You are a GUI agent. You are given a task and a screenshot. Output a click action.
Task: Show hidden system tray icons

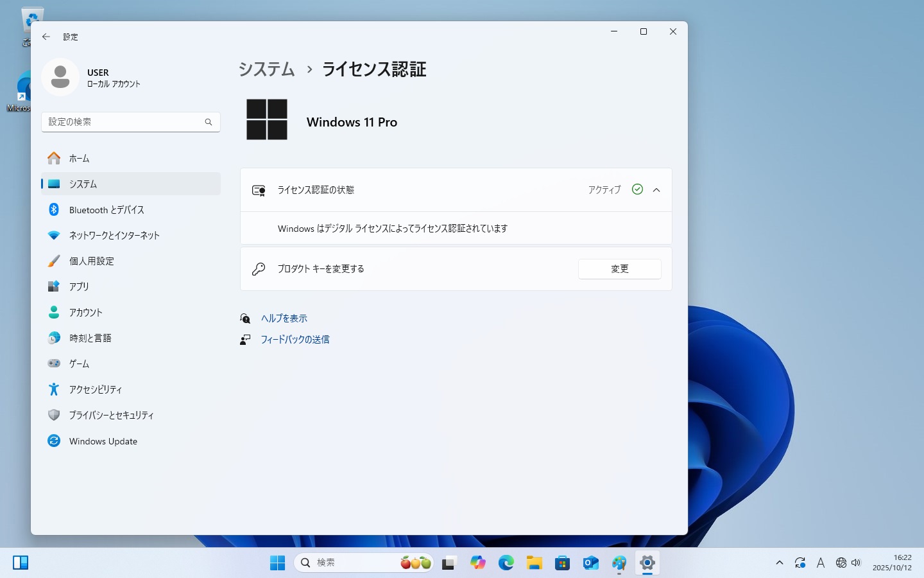pyautogui.click(x=780, y=563)
